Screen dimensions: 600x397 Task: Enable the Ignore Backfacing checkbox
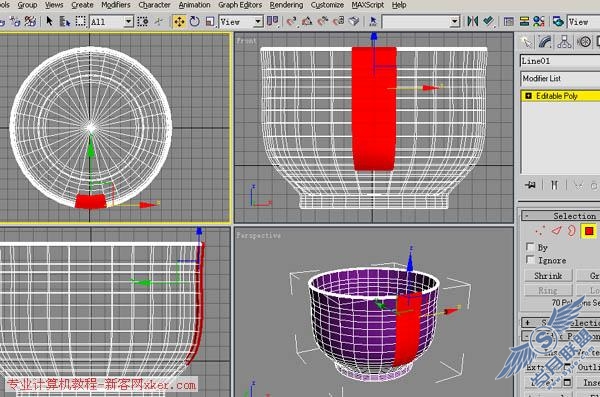[x=530, y=260]
